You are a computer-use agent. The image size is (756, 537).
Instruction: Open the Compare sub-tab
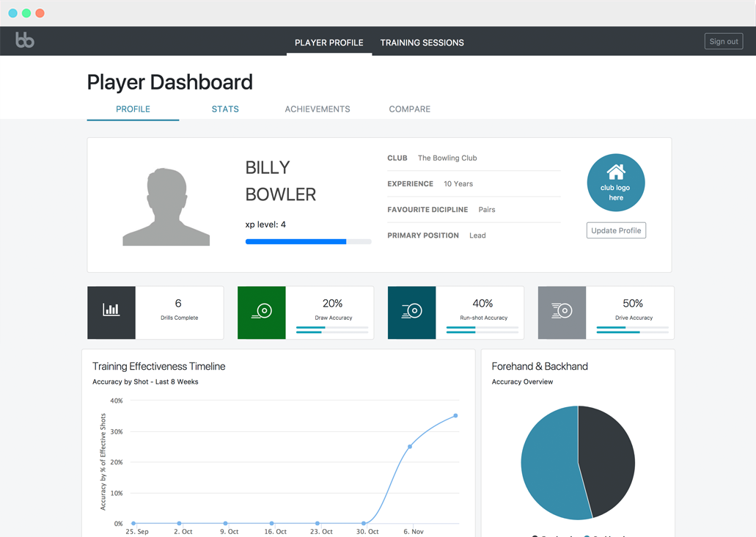(409, 109)
